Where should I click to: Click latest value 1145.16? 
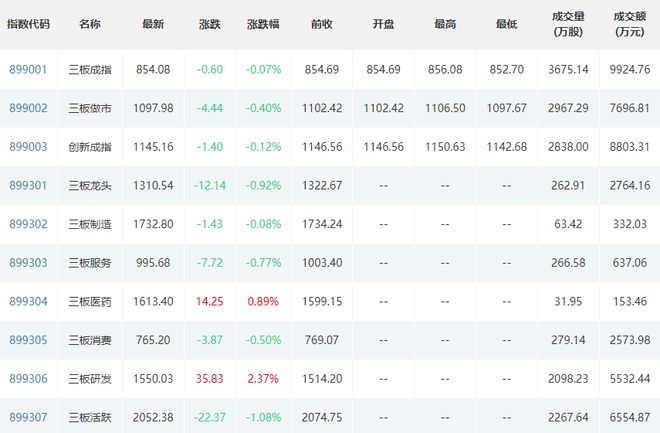pos(153,147)
